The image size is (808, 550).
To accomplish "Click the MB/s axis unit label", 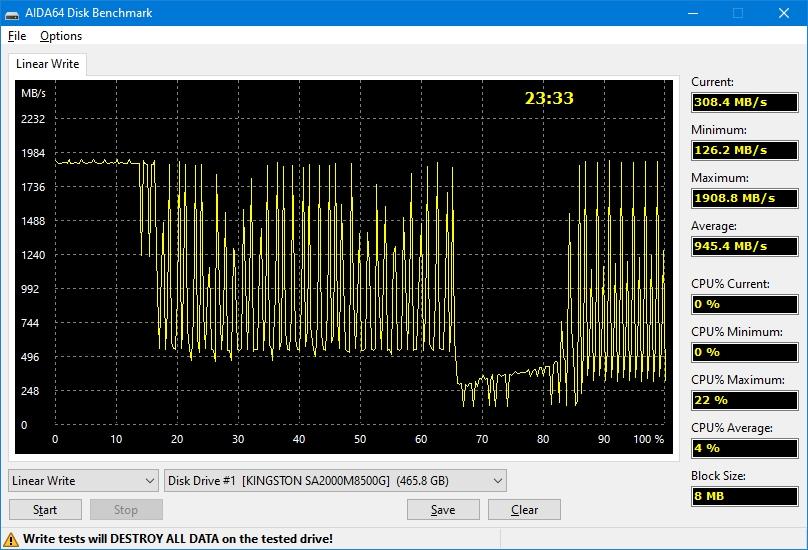I will [x=33, y=93].
